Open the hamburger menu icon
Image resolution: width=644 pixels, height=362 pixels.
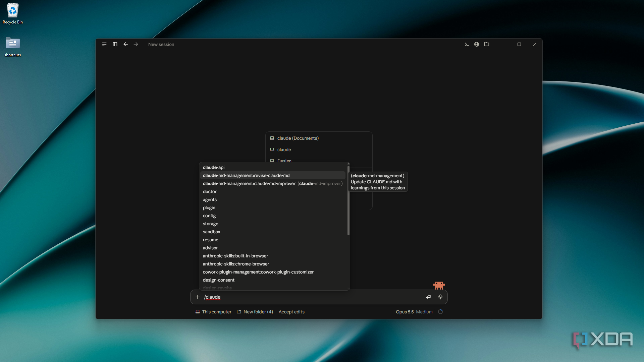pyautogui.click(x=104, y=44)
